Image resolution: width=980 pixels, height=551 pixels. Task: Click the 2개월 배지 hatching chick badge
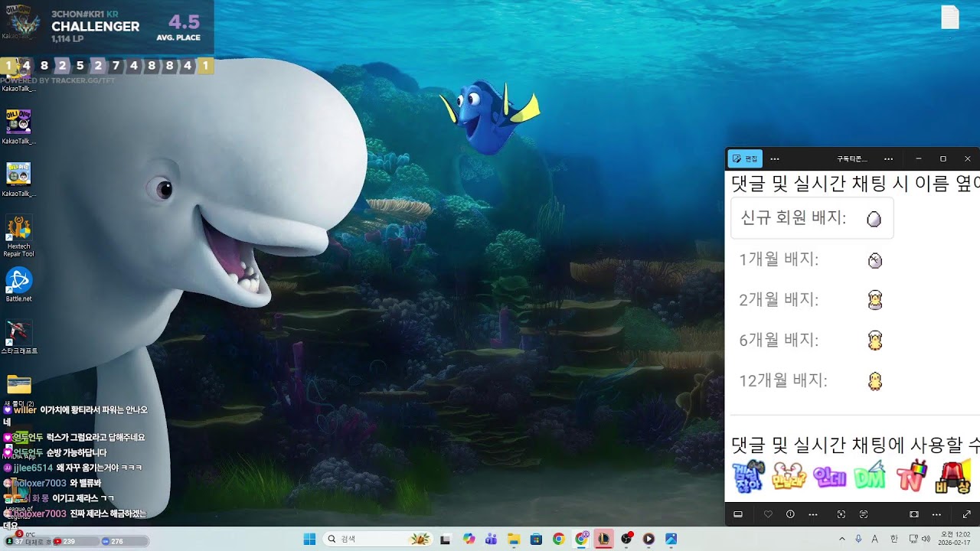874,300
